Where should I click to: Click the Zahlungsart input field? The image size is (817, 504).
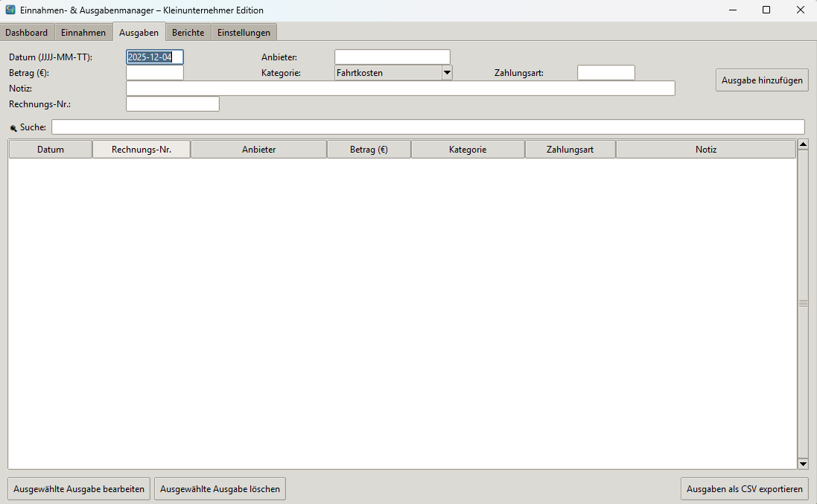605,72
